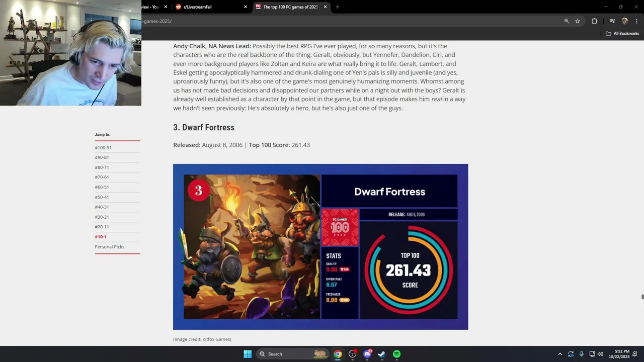Jump to #10-1 section
Viewport: 644px width, 362px height.
(101, 237)
